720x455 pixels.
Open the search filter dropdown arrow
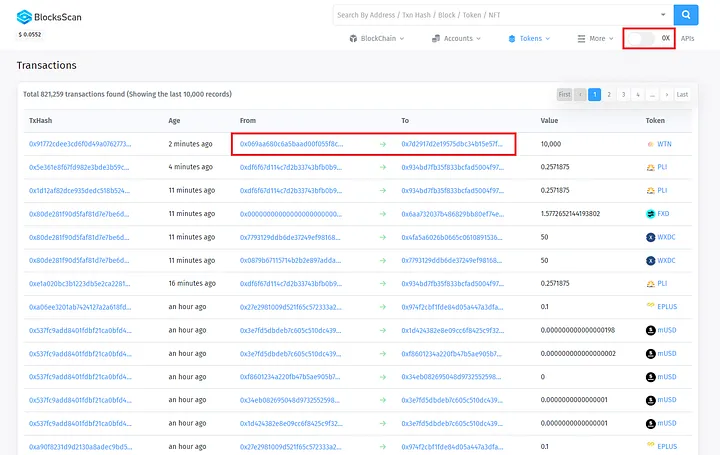click(x=663, y=15)
